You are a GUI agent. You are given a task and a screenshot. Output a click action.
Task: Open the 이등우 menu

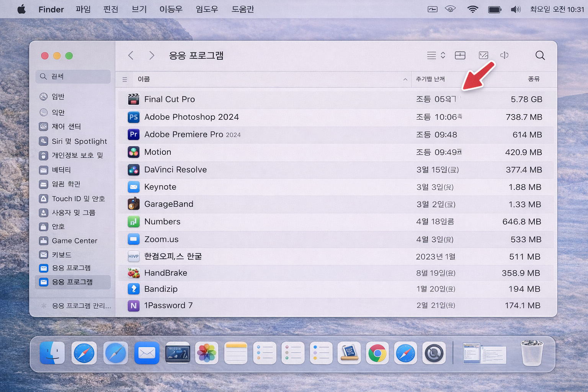tap(171, 9)
